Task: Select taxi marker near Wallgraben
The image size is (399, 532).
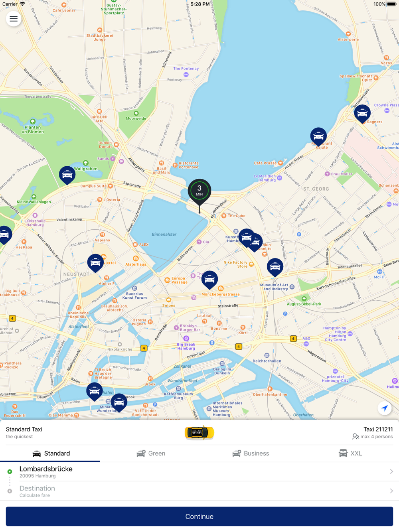Action: [x=67, y=175]
